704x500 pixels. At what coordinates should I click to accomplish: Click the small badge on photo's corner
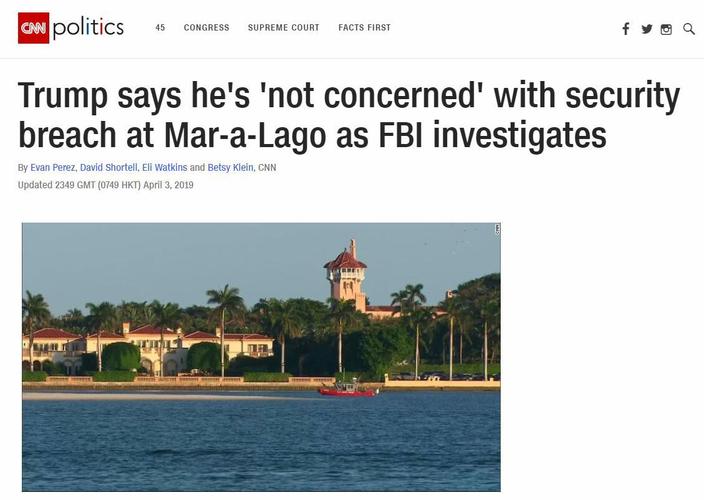click(497, 230)
